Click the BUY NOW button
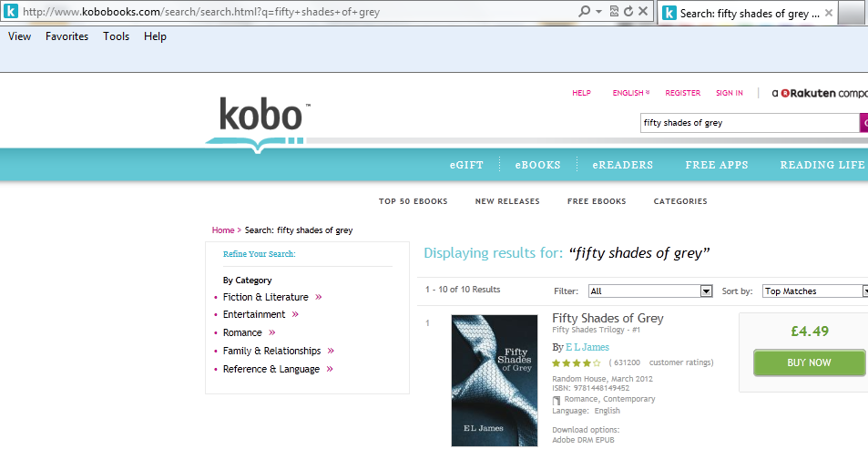Screen dimensions: 868x449 pyautogui.click(x=810, y=362)
